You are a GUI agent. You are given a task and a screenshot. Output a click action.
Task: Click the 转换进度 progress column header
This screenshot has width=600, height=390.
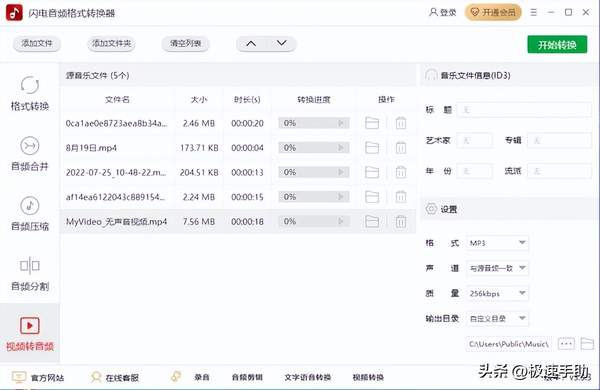coord(314,100)
